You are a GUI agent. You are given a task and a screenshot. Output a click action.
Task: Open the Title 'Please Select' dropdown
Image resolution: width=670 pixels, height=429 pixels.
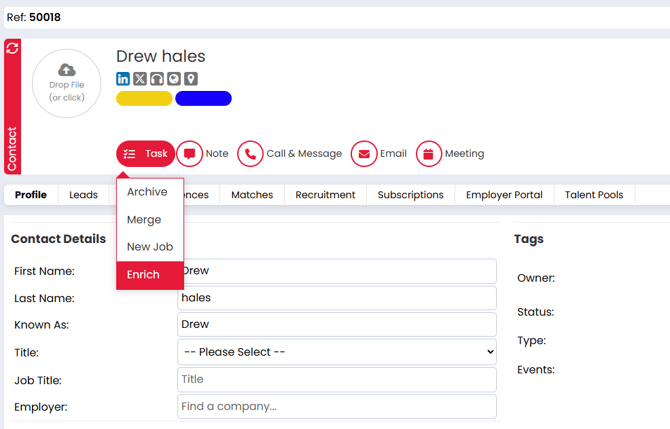(336, 352)
